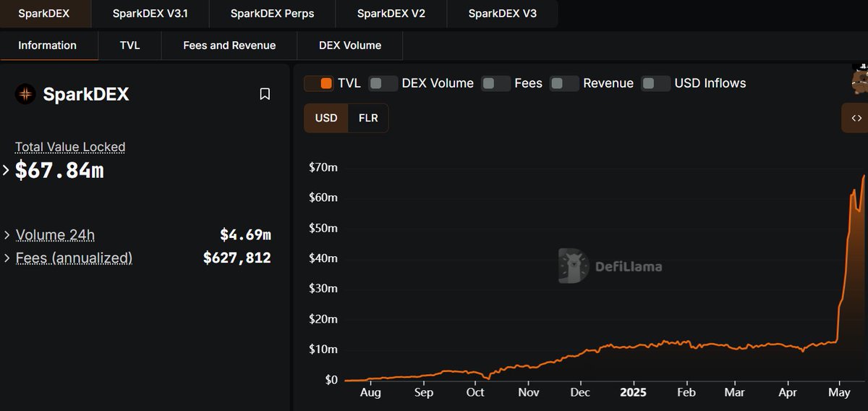
Task: Open the SparkDEX V3.1 tab
Action: point(150,14)
